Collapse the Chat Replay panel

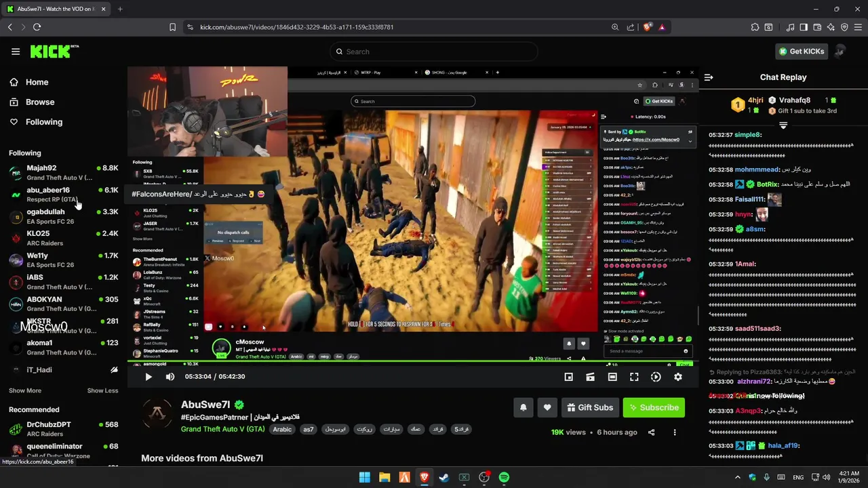[x=709, y=77]
